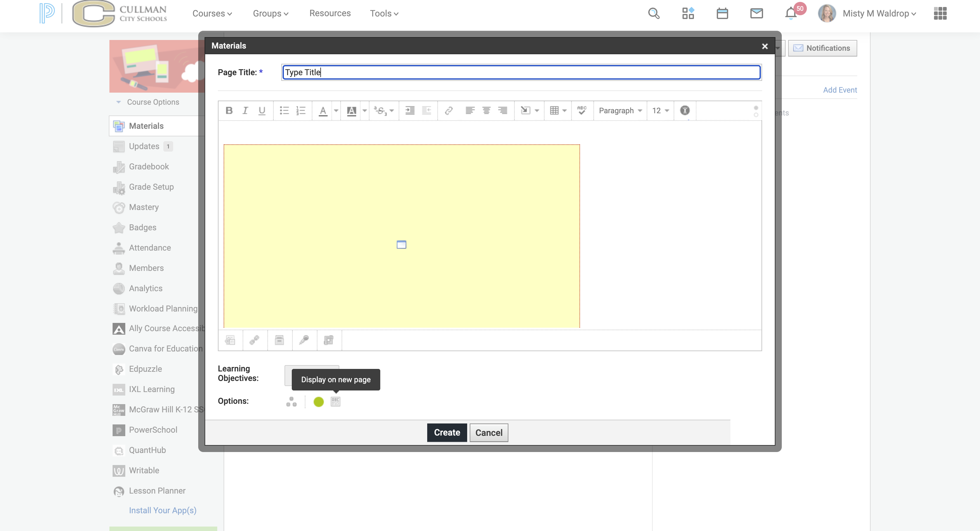Viewport: 980px width, 531px height.
Task: Apply the text color (A icon)
Action: point(323,111)
